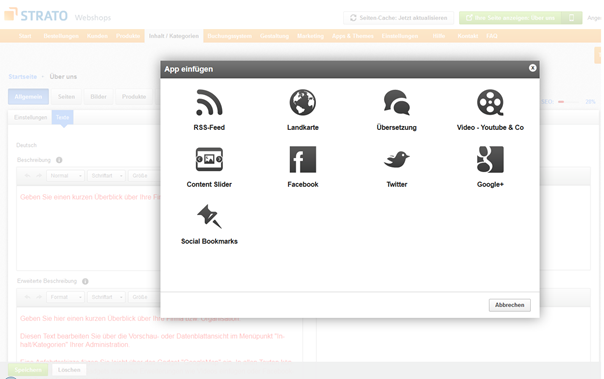Click the Löschen button

point(69,370)
